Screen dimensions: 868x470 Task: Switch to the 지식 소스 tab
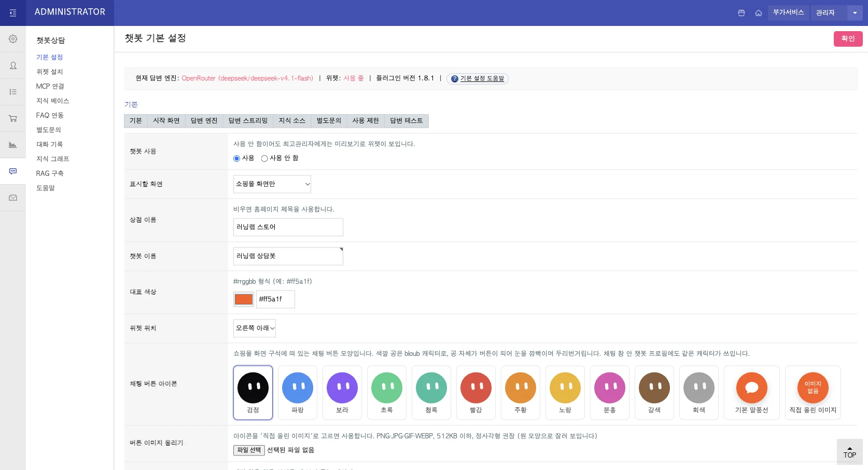point(292,121)
